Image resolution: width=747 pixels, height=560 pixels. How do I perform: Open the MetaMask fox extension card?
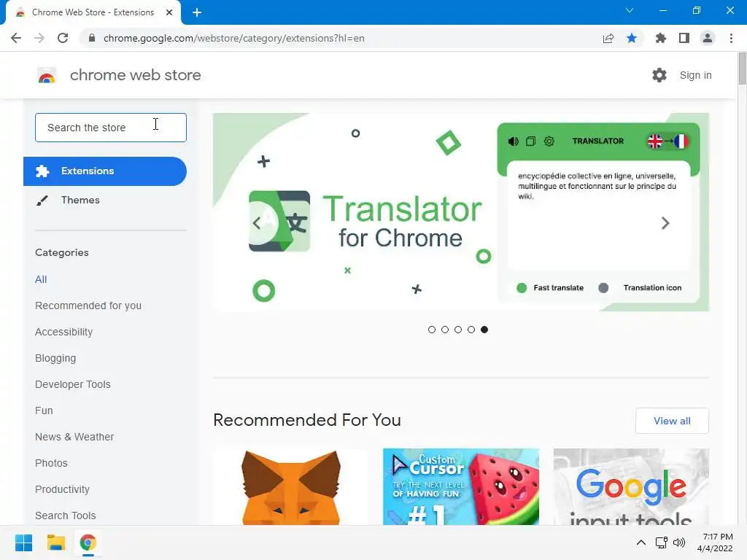click(290, 486)
